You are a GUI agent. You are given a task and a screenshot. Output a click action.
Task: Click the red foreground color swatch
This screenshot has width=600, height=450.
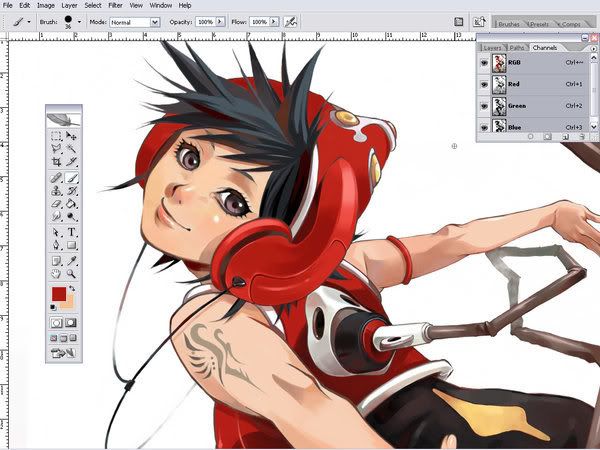pos(59,294)
